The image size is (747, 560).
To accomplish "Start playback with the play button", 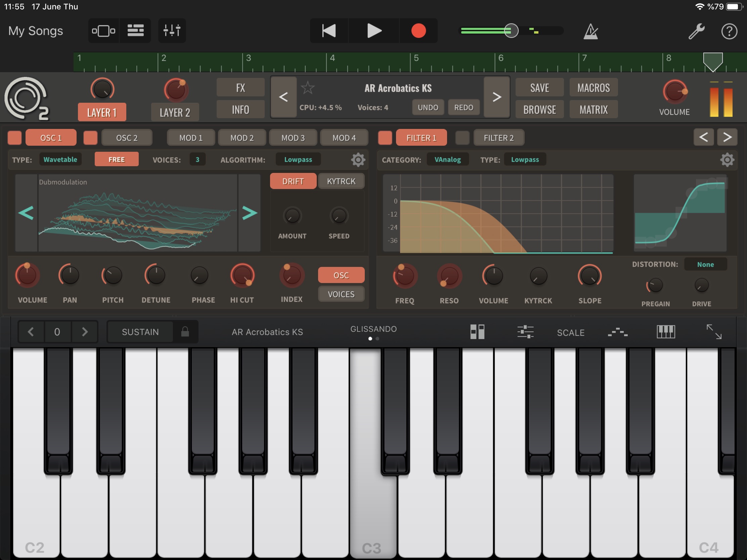I will 374,31.
